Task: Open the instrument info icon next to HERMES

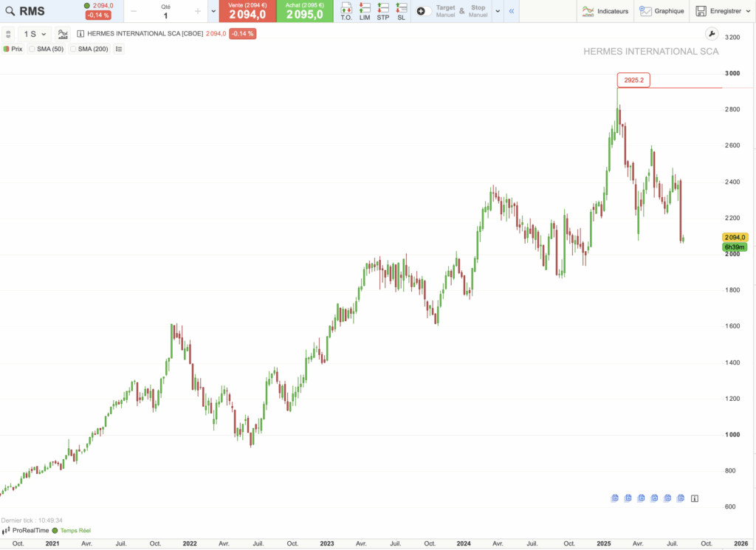Action: tap(80, 33)
